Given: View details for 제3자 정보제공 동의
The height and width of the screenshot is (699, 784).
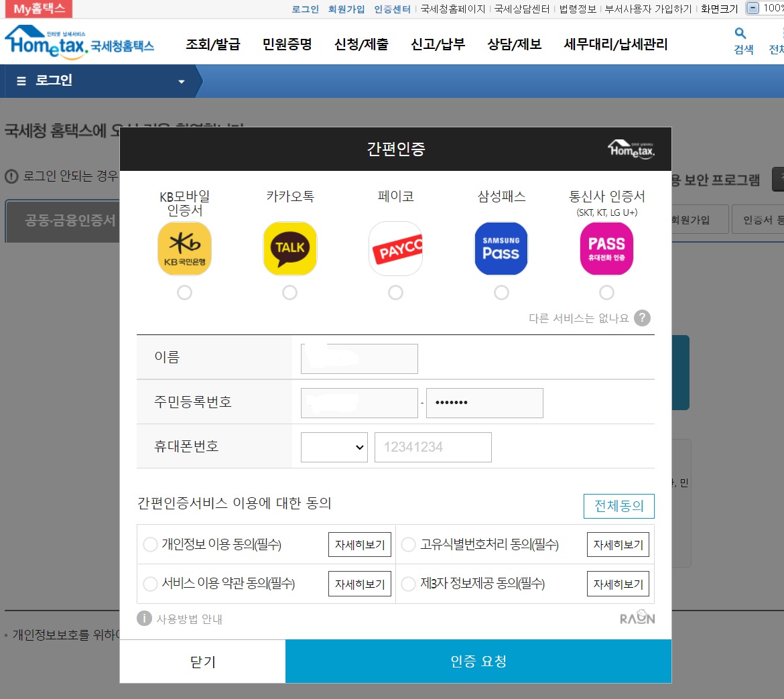Looking at the screenshot, I should [x=618, y=584].
